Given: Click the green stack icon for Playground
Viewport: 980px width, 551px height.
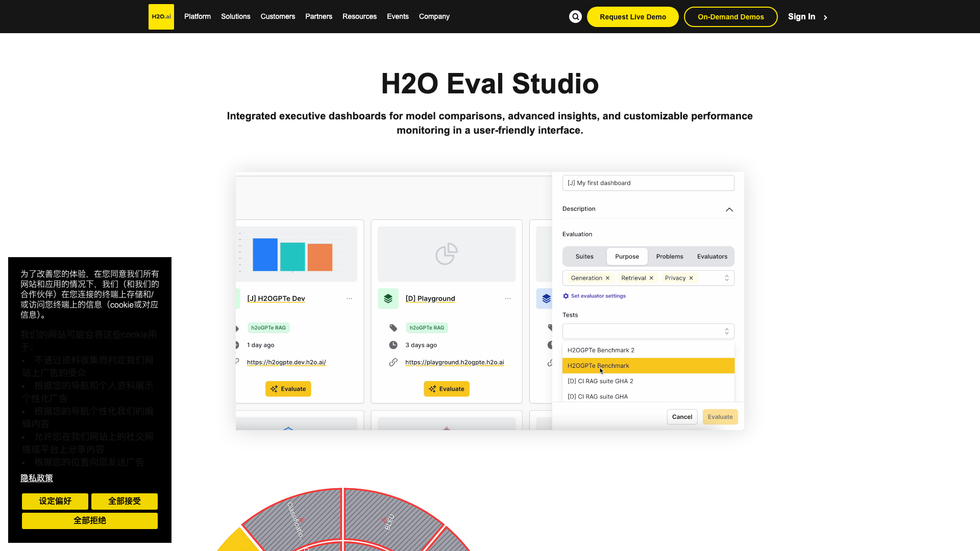Looking at the screenshot, I should pos(388,298).
